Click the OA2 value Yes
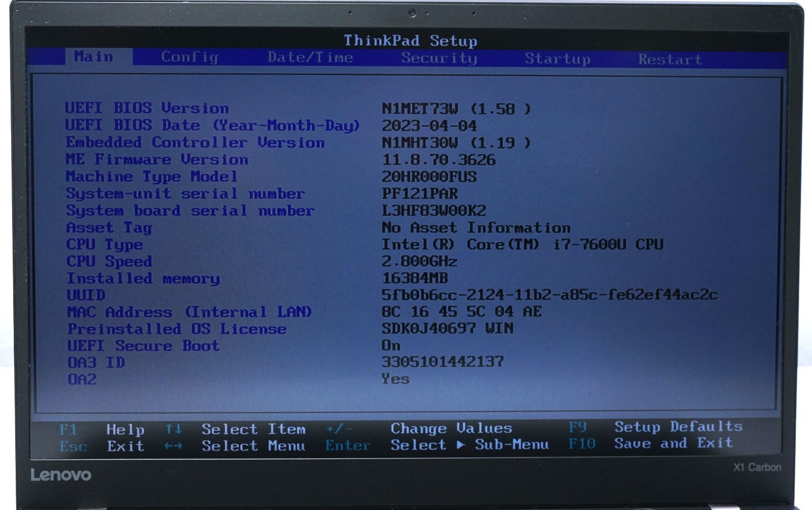 [396, 379]
